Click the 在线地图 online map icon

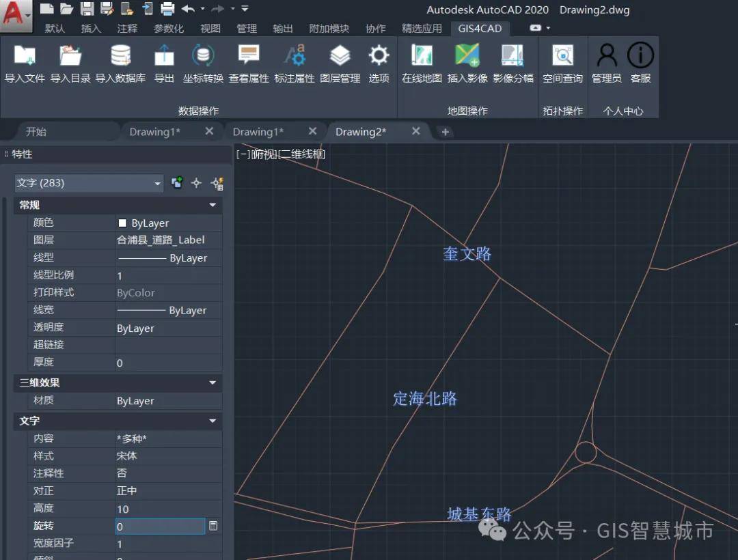click(x=422, y=56)
